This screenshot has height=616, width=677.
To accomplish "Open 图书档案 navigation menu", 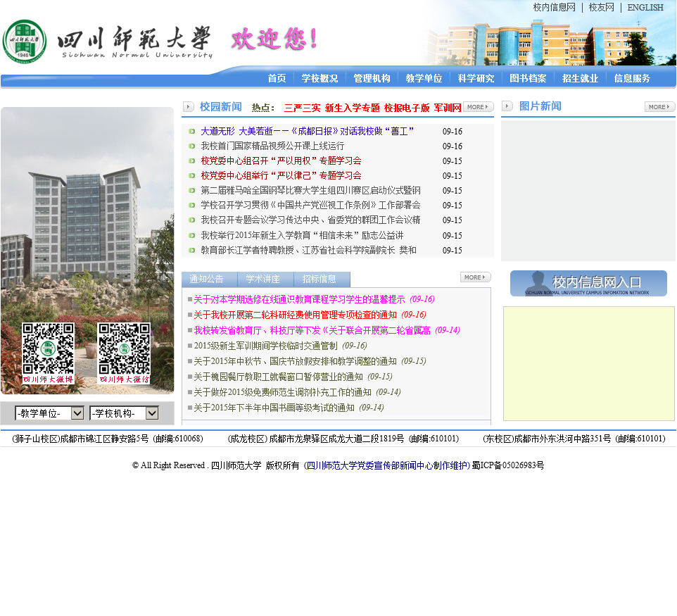I will [x=528, y=78].
